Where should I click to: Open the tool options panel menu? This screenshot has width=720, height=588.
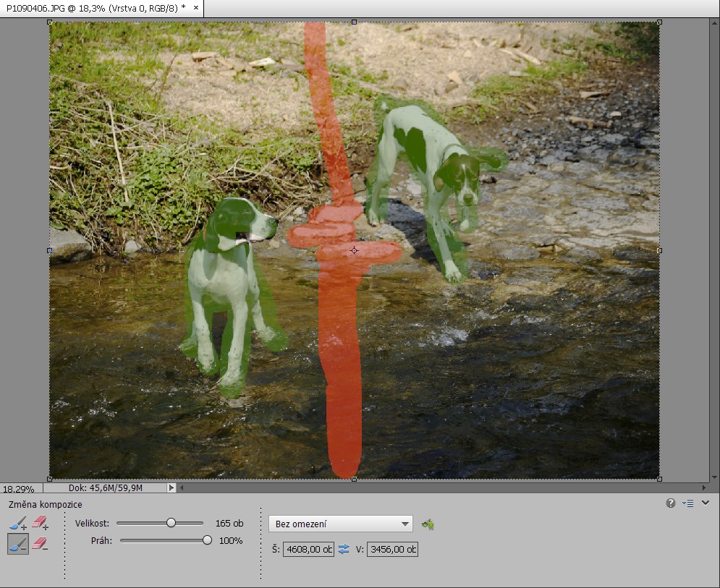[x=687, y=503]
